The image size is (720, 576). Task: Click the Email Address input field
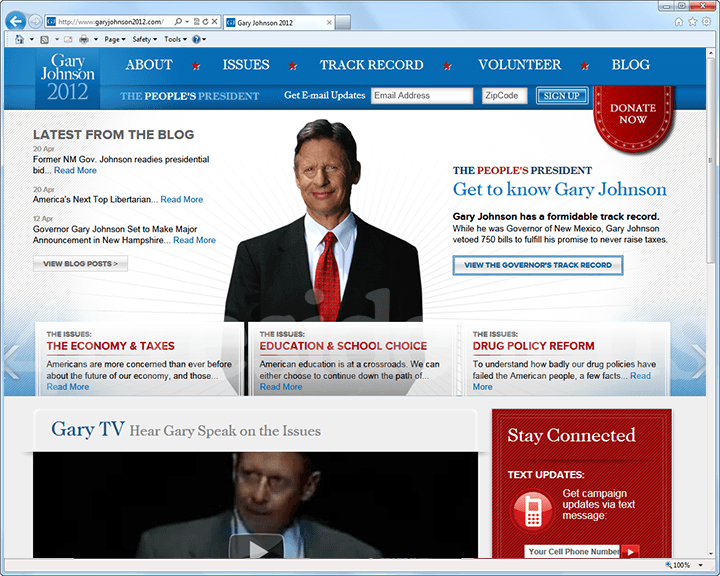click(422, 96)
